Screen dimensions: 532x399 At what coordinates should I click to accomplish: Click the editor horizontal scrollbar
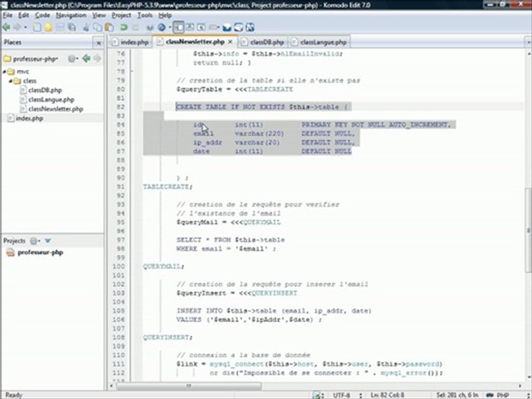pos(189,386)
